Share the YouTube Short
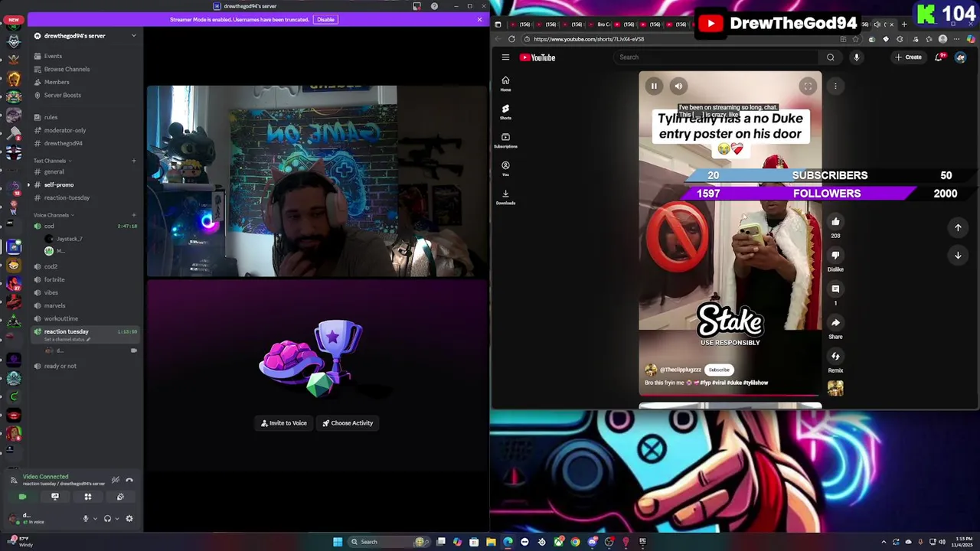Image resolution: width=980 pixels, height=551 pixels. click(835, 323)
